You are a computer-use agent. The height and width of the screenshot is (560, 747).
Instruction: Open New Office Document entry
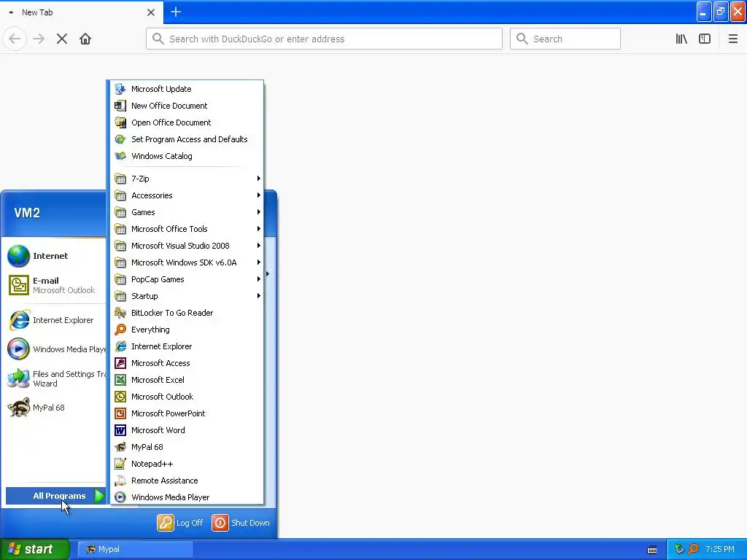[x=187, y=106]
